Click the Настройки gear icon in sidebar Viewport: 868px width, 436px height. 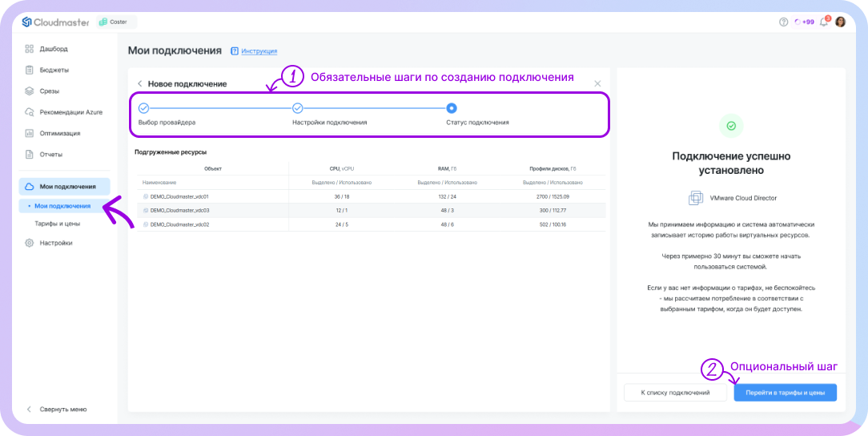click(x=29, y=242)
